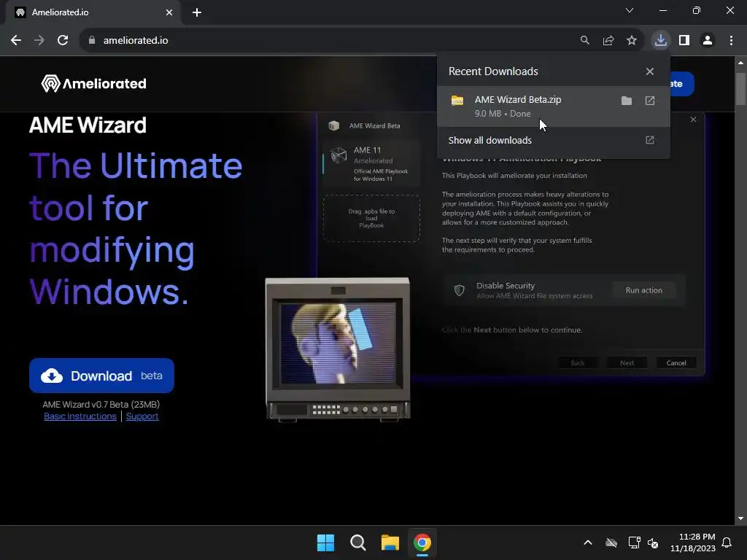Open the Support link

click(142, 416)
